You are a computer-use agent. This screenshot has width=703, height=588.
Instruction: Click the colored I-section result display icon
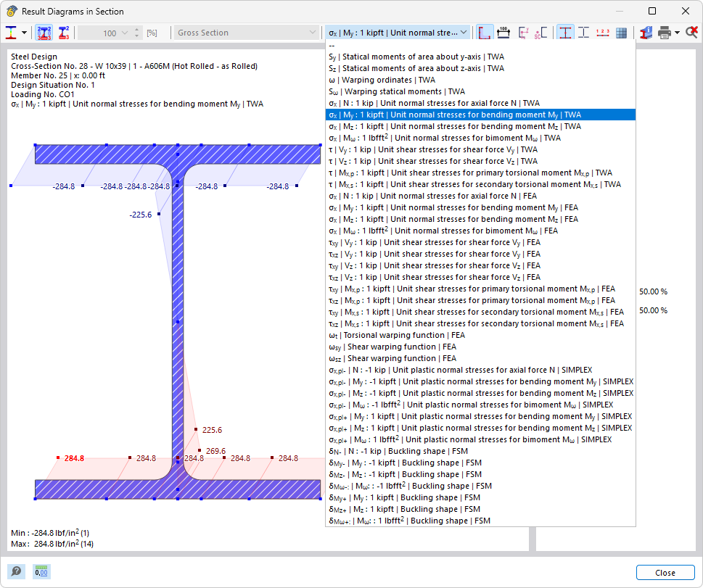coord(11,33)
